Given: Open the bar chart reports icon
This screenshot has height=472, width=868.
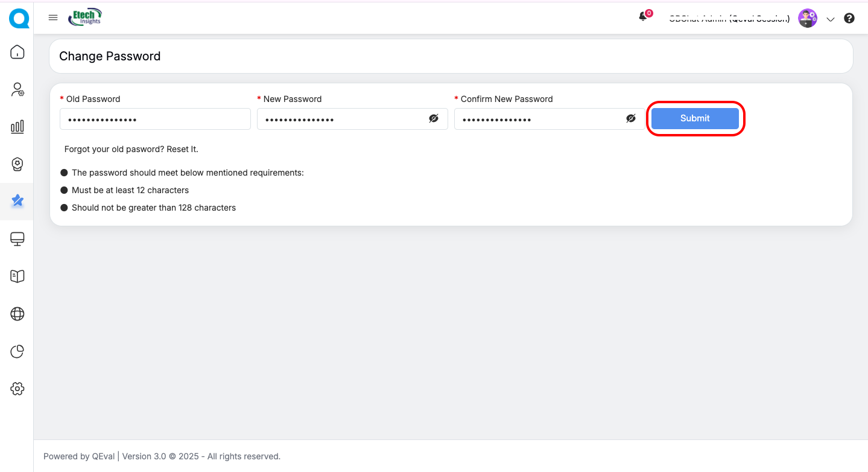Looking at the screenshot, I should point(17,127).
